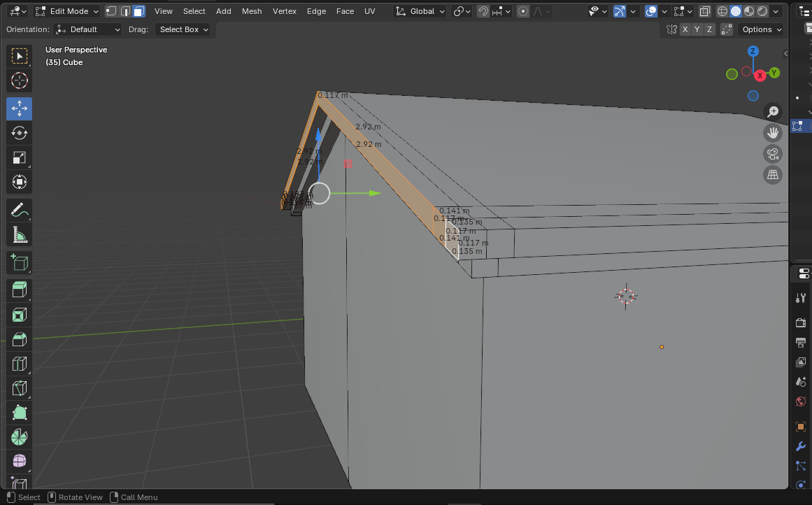Select the Select Box tool
Screen dimensions: 812x505
point(19,57)
